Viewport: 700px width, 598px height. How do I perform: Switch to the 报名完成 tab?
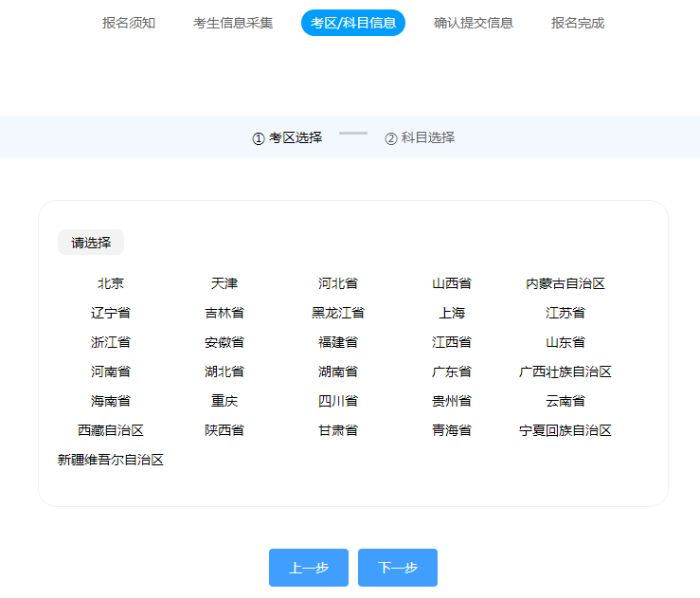pyautogui.click(x=578, y=23)
